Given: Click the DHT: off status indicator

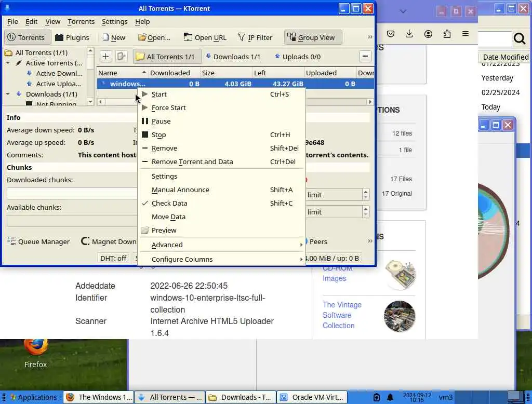Looking at the screenshot, I should coord(113,259).
